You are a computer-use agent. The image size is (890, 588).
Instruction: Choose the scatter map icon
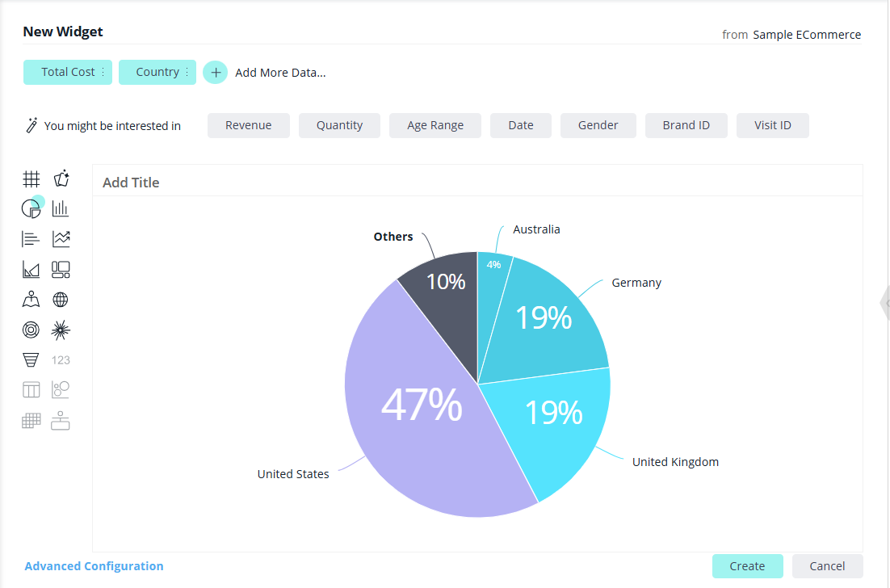(x=31, y=300)
